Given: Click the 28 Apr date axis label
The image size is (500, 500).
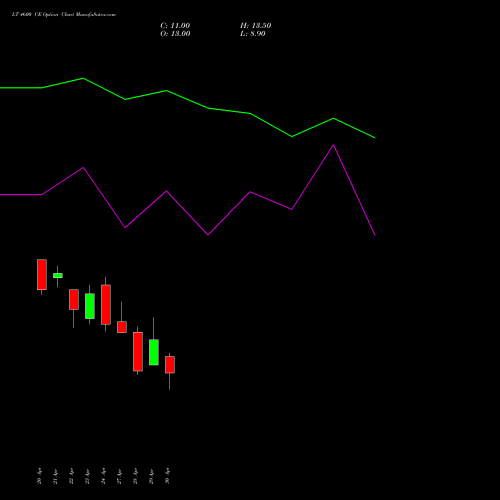Looking at the screenshot, I should (135, 476).
